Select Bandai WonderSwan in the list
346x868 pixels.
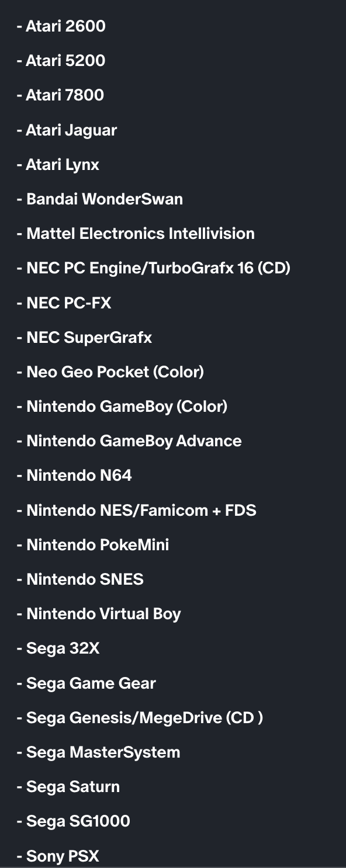(100, 199)
